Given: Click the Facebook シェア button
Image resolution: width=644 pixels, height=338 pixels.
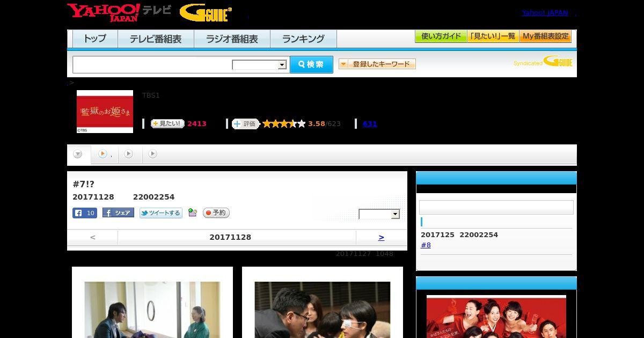Looking at the screenshot, I should tap(118, 213).
